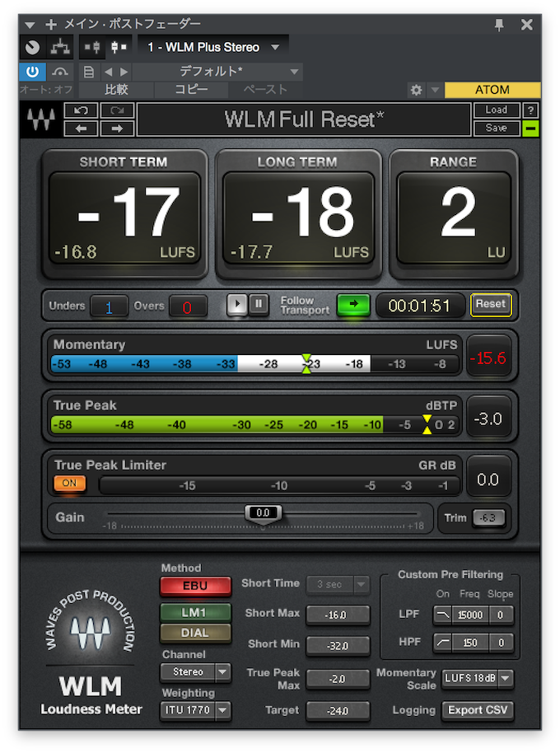
Task: Click the HPF frequency field 150
Action: [471, 643]
